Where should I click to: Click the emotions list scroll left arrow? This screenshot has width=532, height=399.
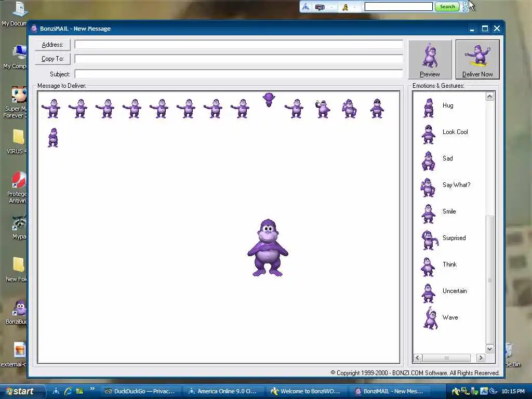pos(418,358)
